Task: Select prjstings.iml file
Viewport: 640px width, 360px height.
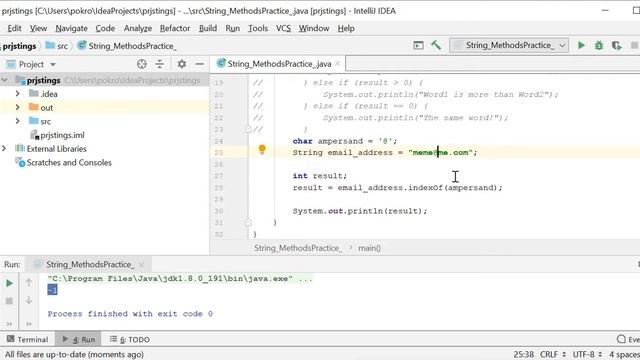Action: click(x=62, y=135)
